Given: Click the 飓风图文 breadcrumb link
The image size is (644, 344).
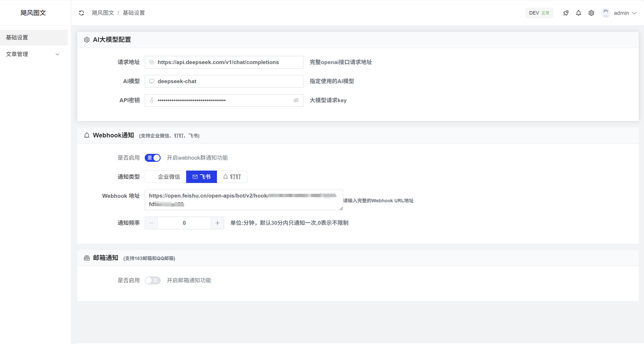Looking at the screenshot, I should click(103, 13).
